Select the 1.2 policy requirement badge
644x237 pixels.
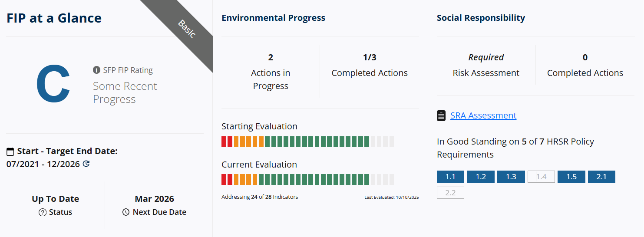click(481, 177)
